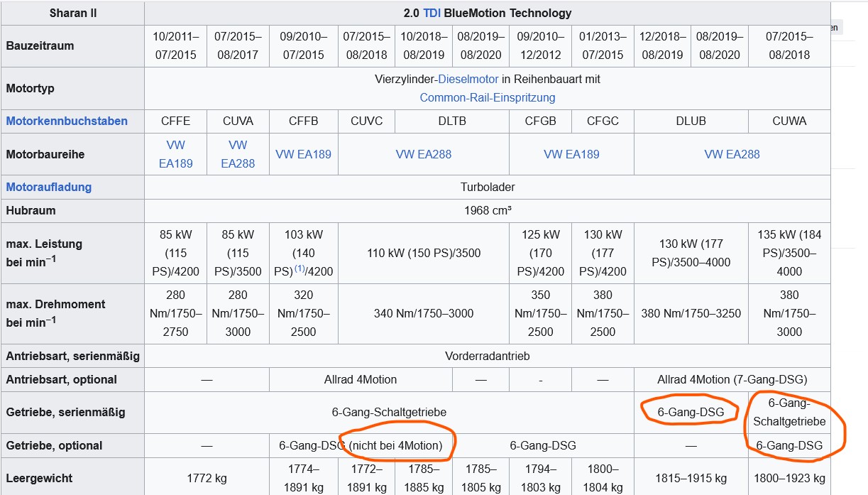Select engine code CFFB cell
This screenshot has height=495, width=868.
pos(303,121)
